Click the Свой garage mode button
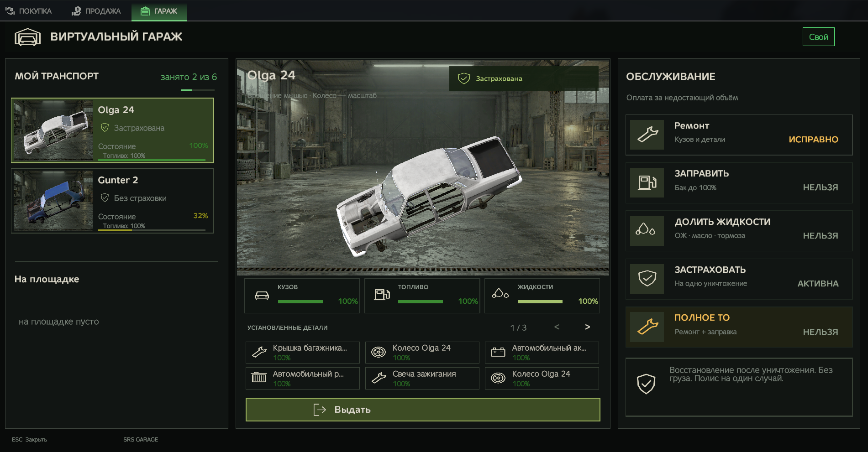 [x=818, y=37]
